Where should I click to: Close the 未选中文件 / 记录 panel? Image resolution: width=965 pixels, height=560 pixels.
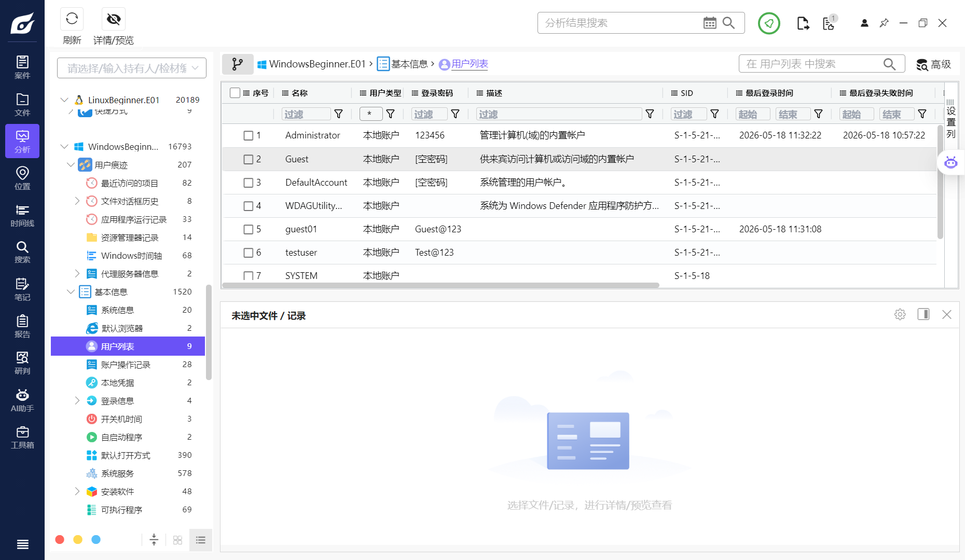pos(947,314)
